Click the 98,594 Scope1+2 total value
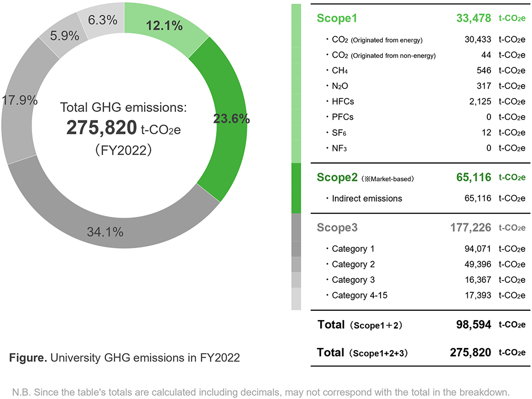 473,325
